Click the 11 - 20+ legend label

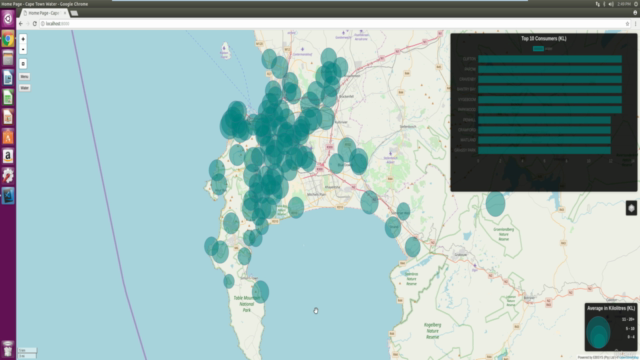point(629,319)
